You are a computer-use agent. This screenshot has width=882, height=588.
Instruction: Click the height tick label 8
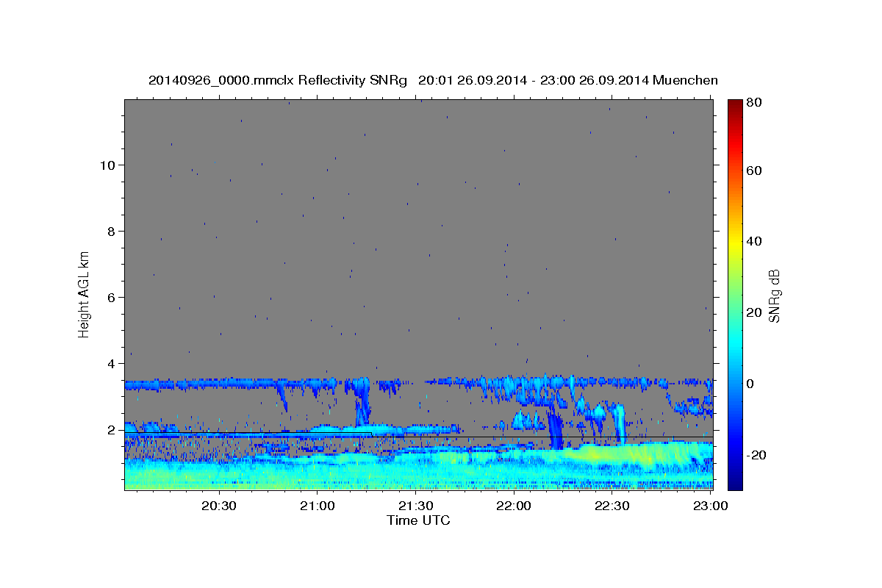coord(112,231)
